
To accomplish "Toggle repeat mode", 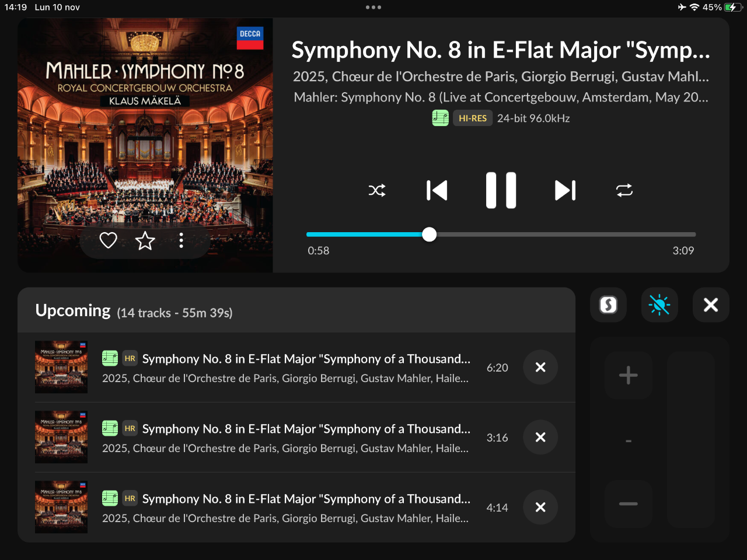I will [x=624, y=190].
